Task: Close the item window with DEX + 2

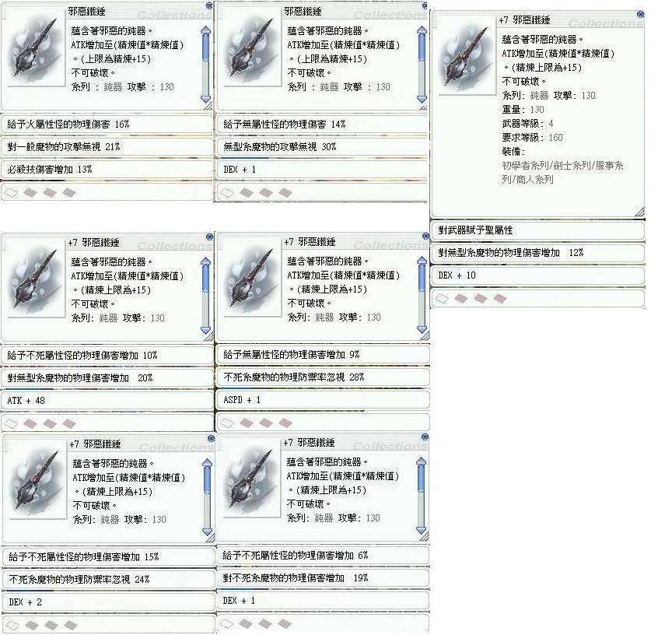Action: coord(211,438)
